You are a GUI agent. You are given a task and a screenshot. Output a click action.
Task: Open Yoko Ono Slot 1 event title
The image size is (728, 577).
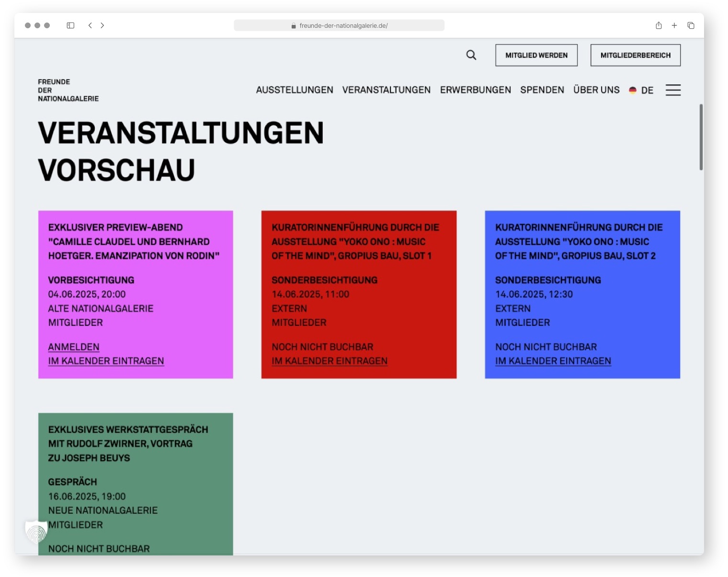tap(355, 242)
